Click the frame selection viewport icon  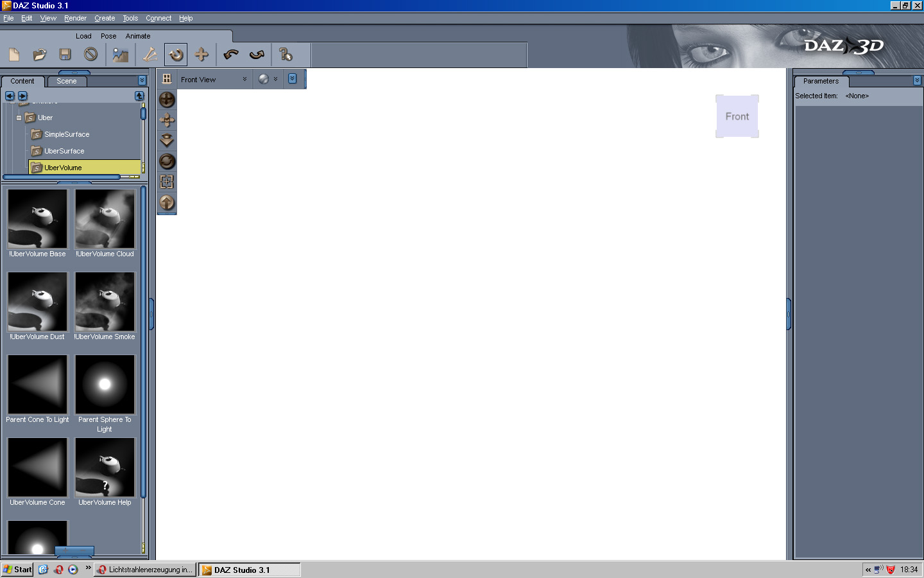pyautogui.click(x=167, y=182)
